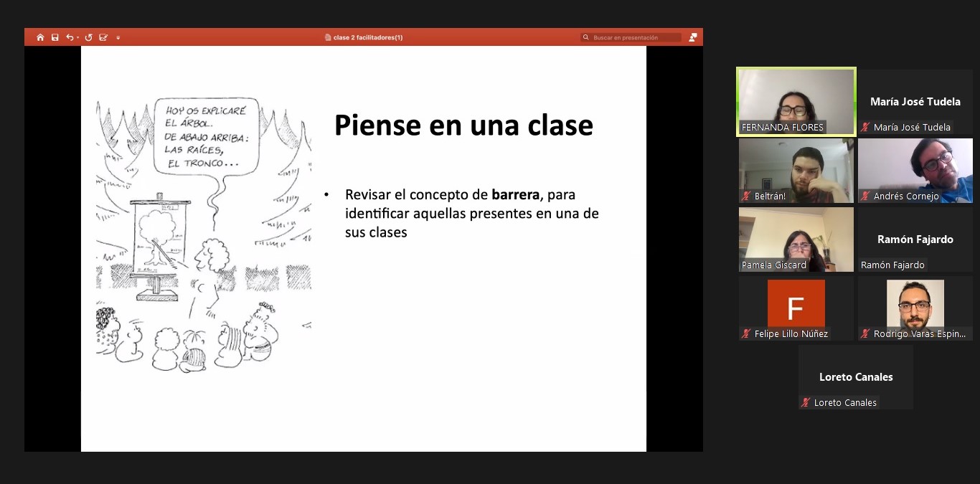Click muted mic icon on Beltrán! tile

click(747, 196)
